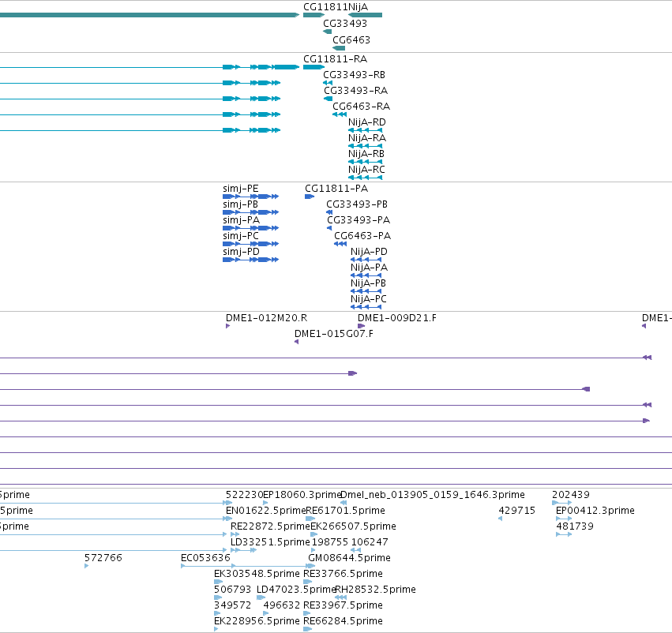Viewport: 672px width, 633px height.
Task: Click the DME1-015G07.F BAC end
Action: (x=297, y=342)
